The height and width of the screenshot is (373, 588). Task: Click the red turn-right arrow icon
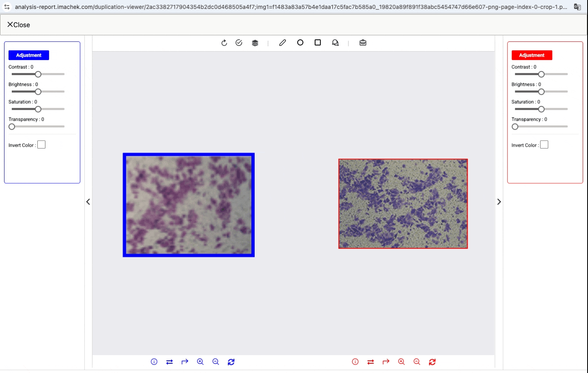tap(386, 362)
